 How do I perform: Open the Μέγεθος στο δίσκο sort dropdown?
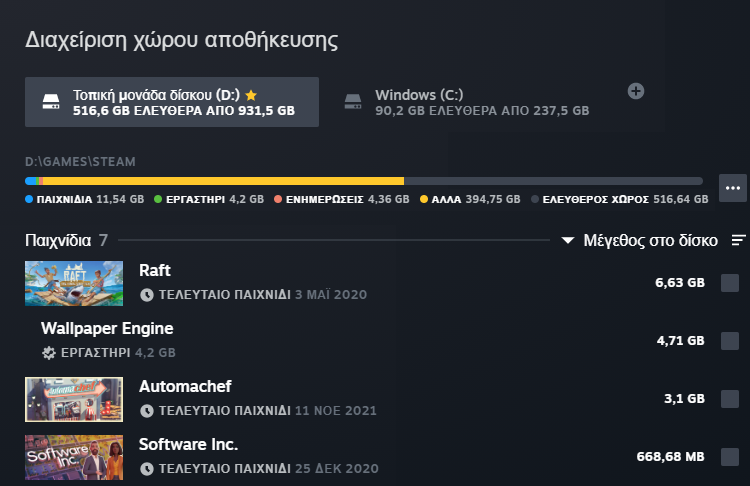pyautogui.click(x=640, y=240)
